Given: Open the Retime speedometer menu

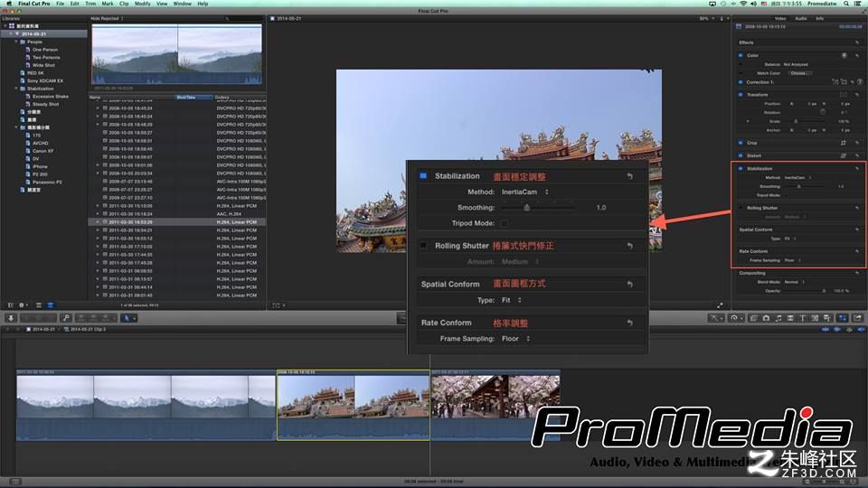Looking at the screenshot, I should 736,318.
